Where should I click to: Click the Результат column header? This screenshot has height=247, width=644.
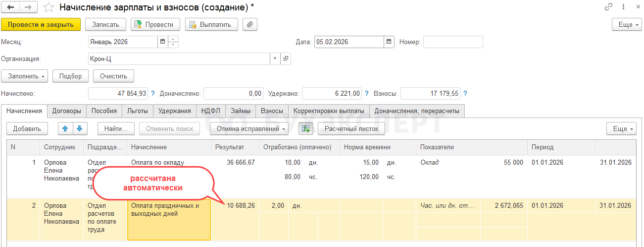pos(235,147)
